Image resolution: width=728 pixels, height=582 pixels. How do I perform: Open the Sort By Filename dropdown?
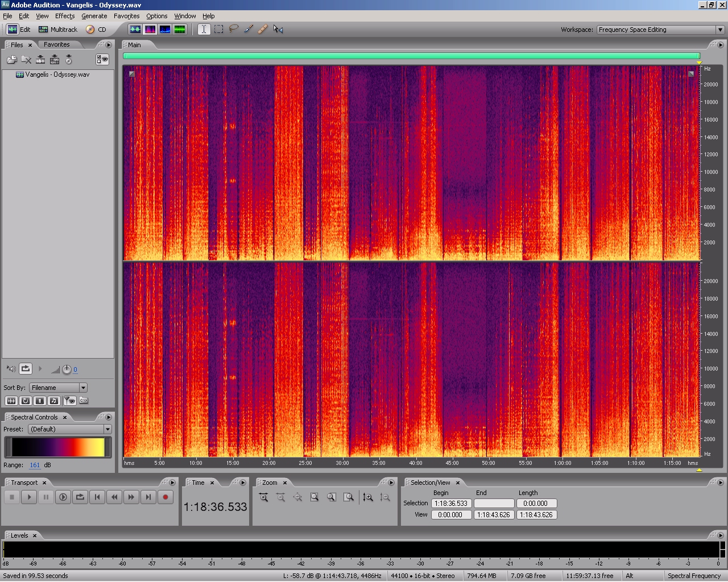point(58,388)
